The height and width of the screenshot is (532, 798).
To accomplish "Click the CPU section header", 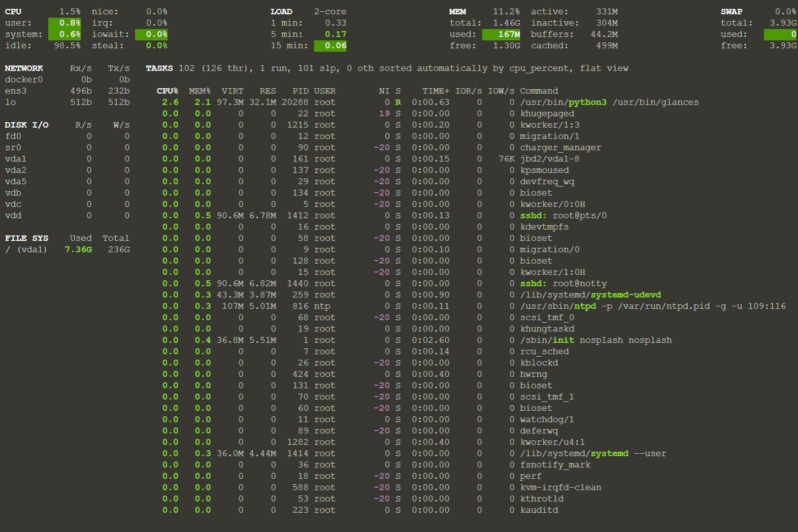I will click(x=13, y=11).
